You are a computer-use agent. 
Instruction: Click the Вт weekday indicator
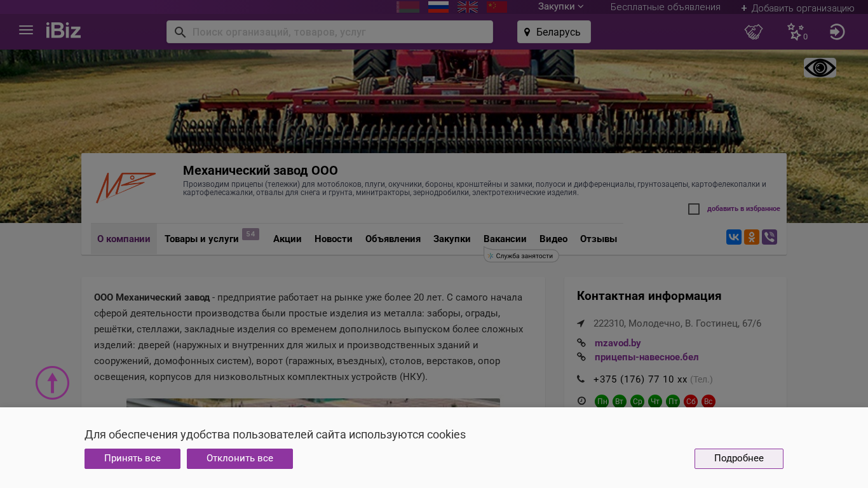tap(620, 402)
